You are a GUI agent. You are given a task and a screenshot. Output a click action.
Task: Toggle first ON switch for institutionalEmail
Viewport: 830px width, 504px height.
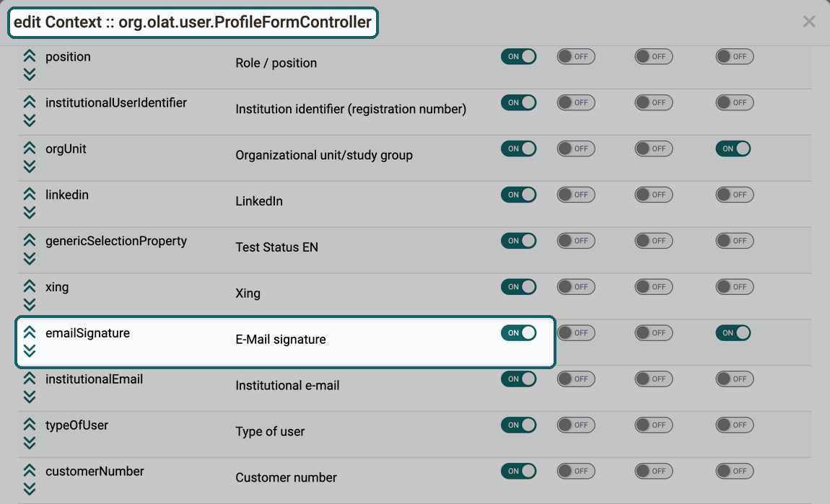(519, 379)
